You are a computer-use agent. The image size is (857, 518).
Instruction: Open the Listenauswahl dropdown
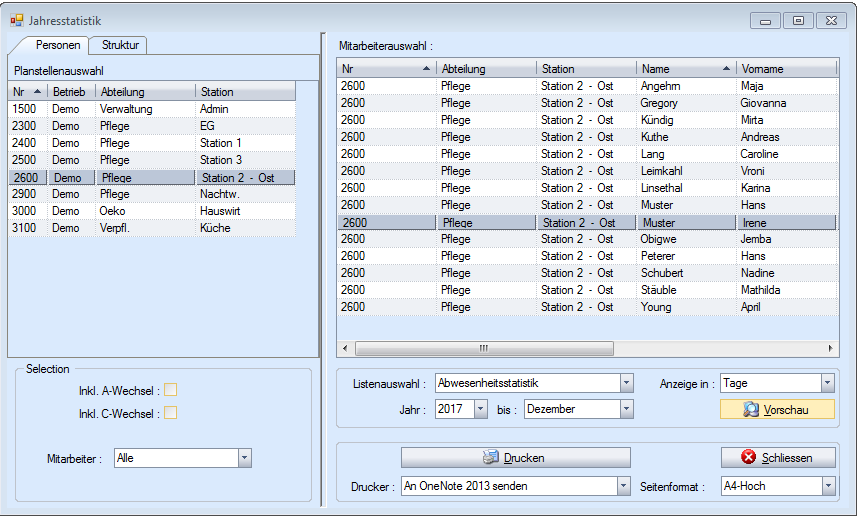coord(626,383)
